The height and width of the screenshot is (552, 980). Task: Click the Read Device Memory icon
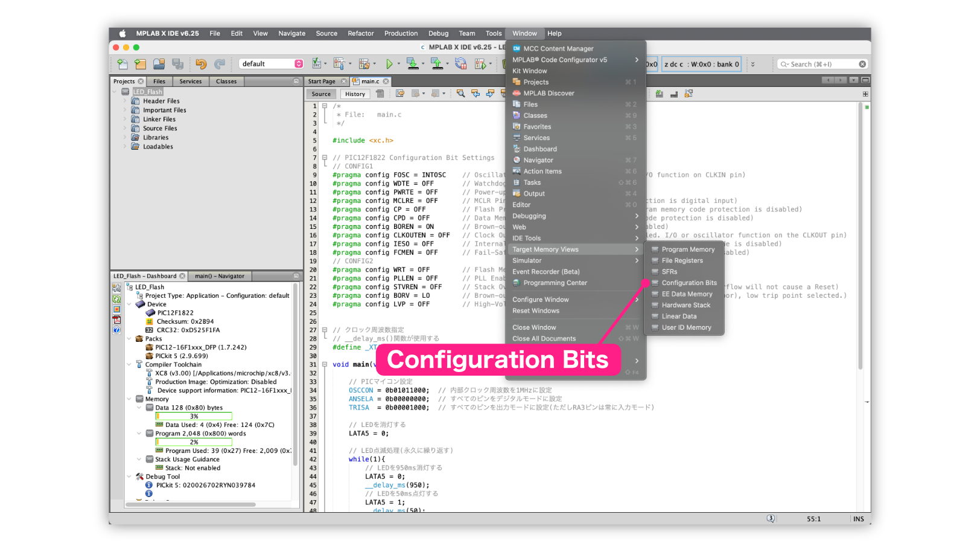tap(436, 63)
